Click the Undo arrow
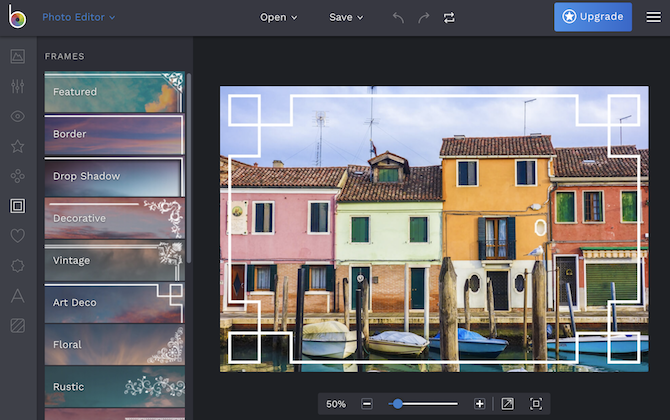The width and height of the screenshot is (670, 420). (x=397, y=17)
